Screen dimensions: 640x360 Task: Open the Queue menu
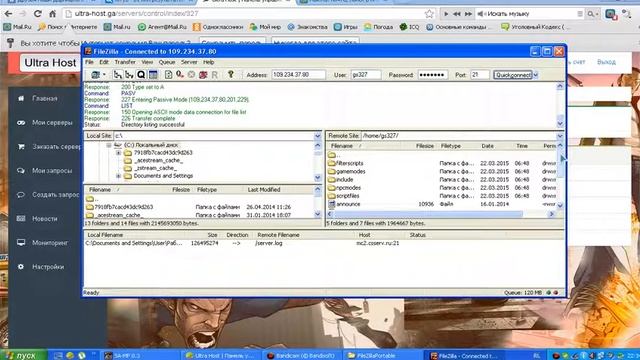pyautogui.click(x=167, y=62)
